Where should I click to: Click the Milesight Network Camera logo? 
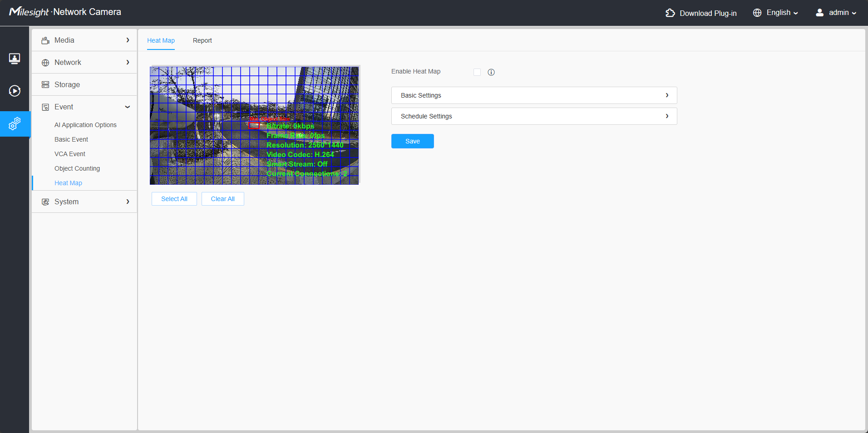coord(65,12)
